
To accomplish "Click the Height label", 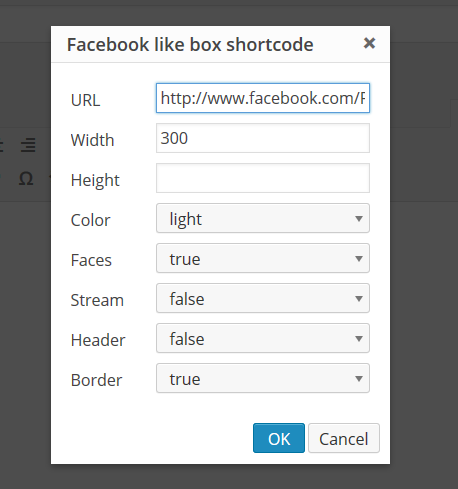I will [95, 180].
